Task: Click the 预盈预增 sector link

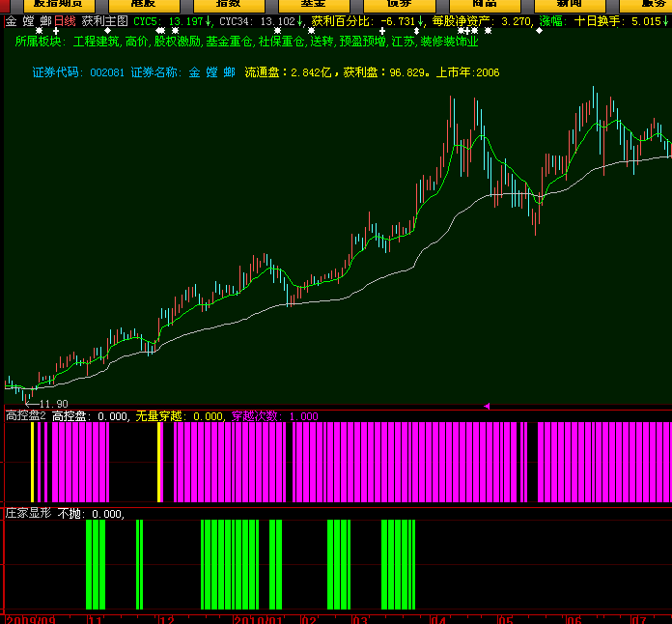Action: coord(362,42)
